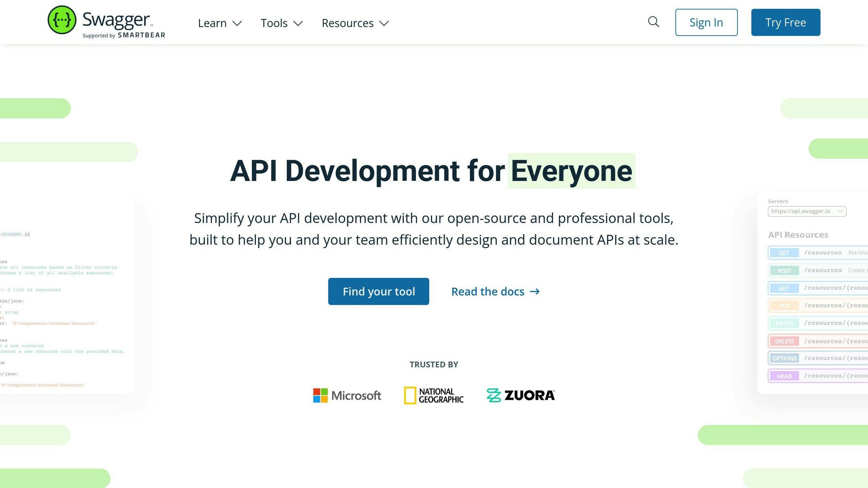This screenshot has width=868, height=488.
Task: Follow the Read the docs link
Action: 487,291
